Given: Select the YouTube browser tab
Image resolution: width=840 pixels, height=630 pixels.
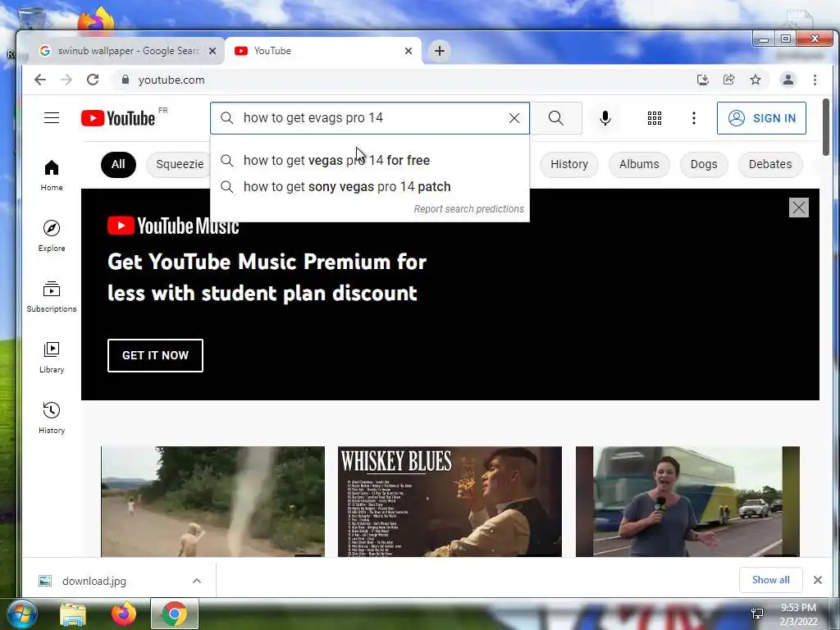Looking at the screenshot, I should pos(323,51).
